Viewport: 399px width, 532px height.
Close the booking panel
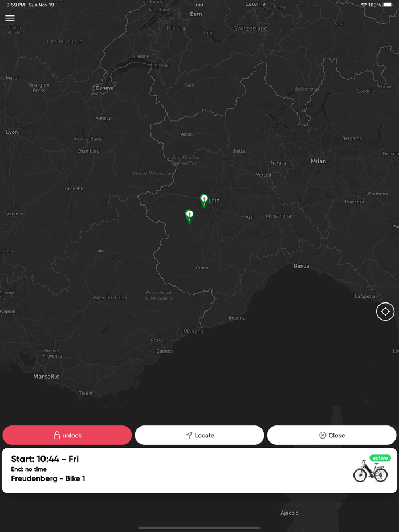point(332,435)
